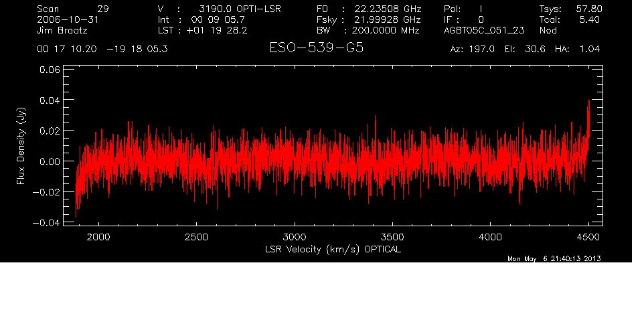
Task: Select the bandwidth 200.0000 MHz
Action: (386, 30)
